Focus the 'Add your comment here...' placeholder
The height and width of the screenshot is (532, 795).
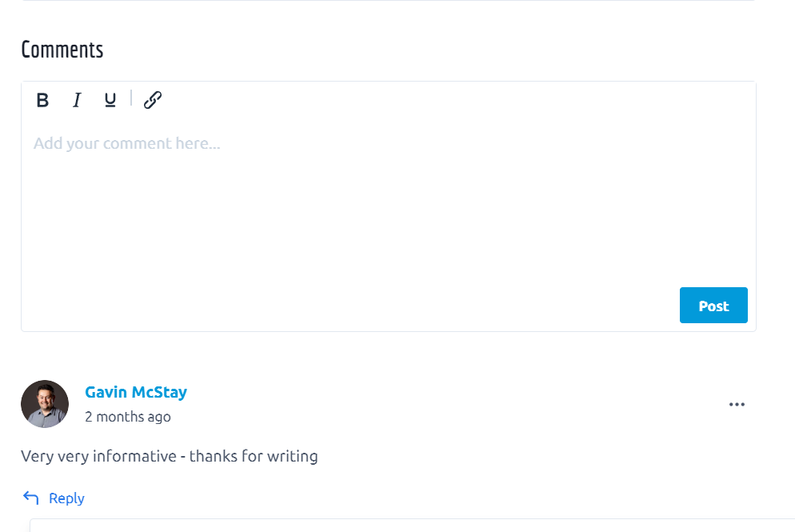(126, 144)
